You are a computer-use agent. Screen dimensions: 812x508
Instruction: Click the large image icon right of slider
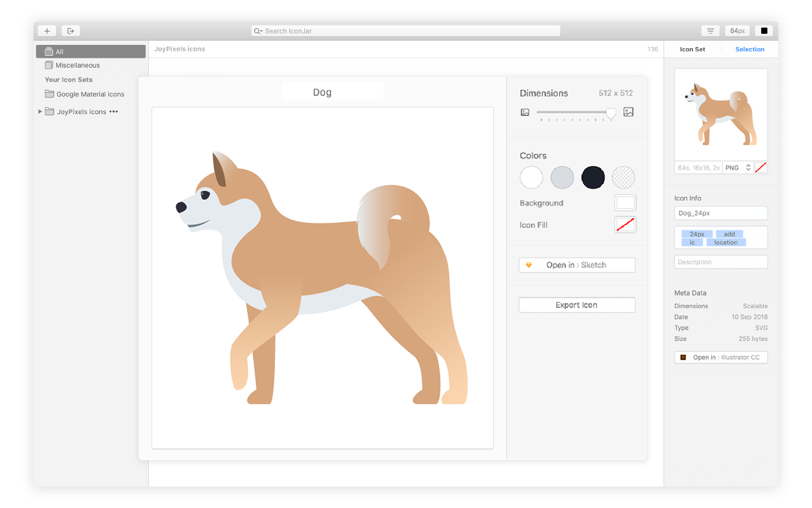[628, 112]
